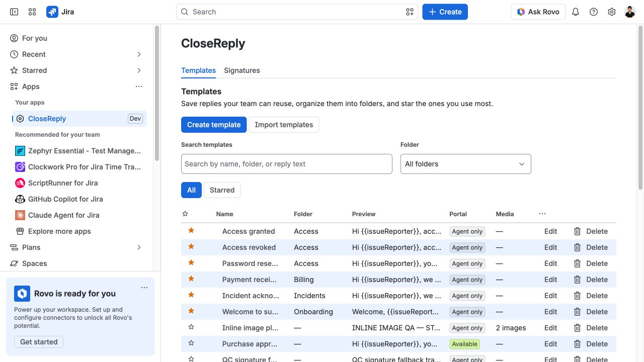Expand the Recent menu chevron
Image resolution: width=644 pixels, height=362 pixels.
139,54
